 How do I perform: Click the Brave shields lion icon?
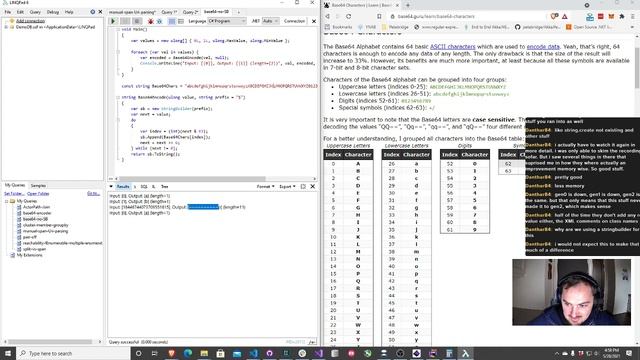click(554, 16)
